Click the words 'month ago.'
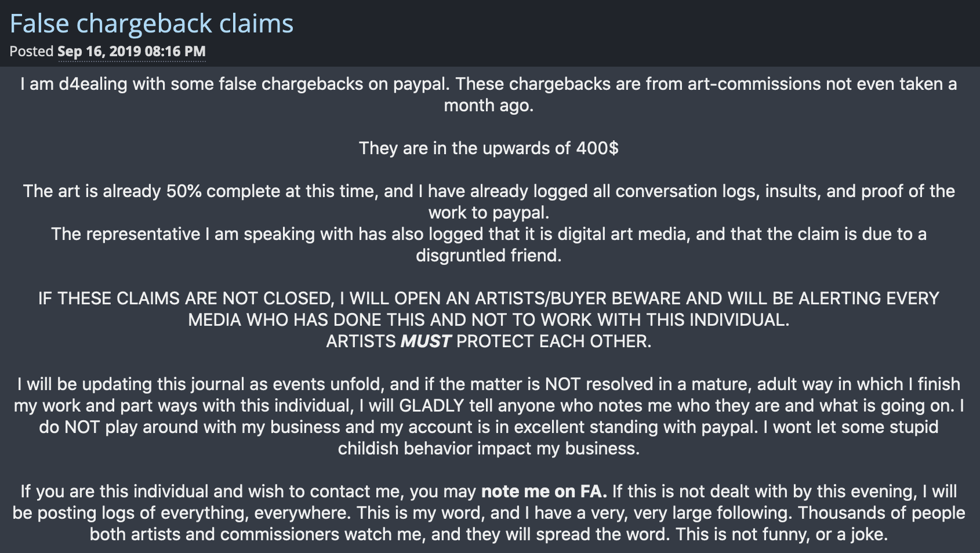Viewport: 980px width, 553px height. [489, 105]
